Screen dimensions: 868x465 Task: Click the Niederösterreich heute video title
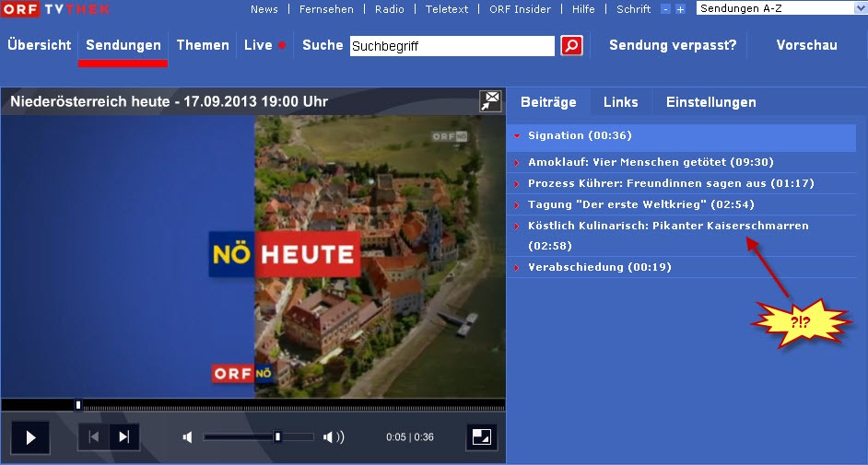(169, 101)
